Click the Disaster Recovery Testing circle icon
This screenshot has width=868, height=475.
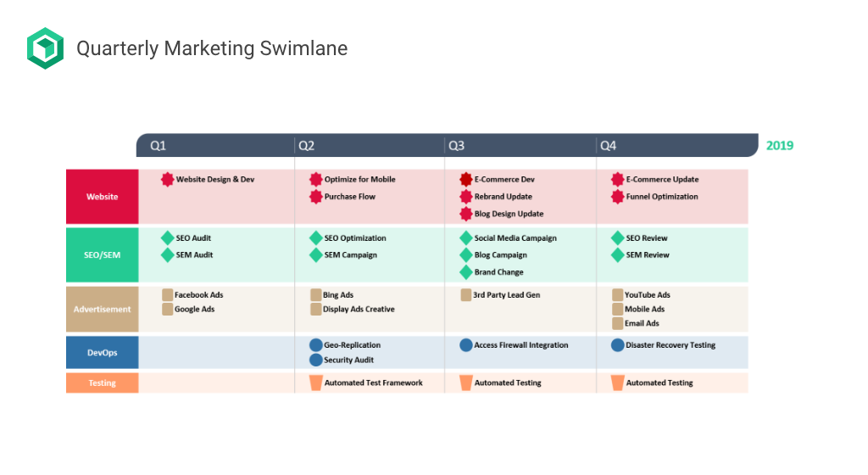click(618, 345)
